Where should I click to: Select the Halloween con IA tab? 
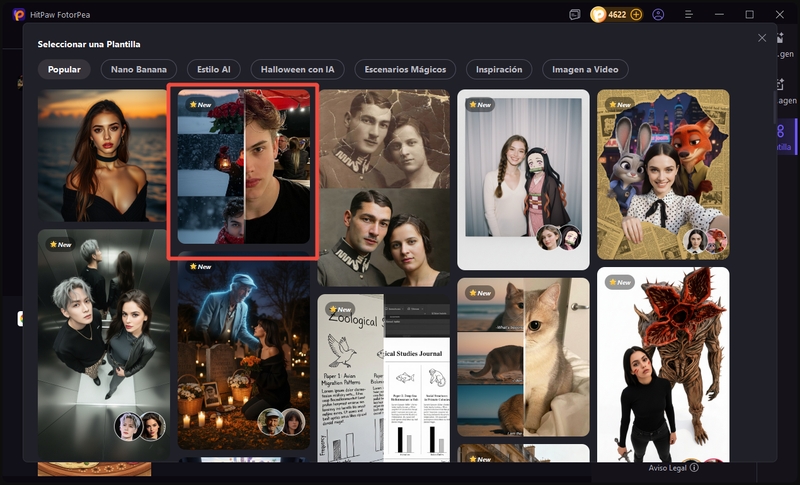(298, 70)
